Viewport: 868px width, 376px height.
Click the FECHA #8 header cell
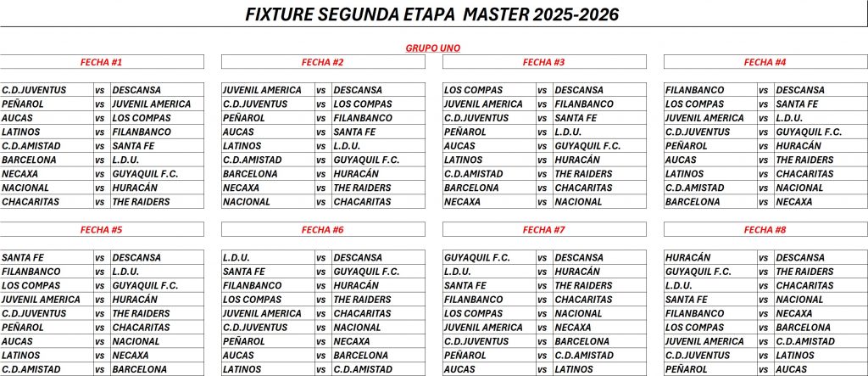[765, 229]
